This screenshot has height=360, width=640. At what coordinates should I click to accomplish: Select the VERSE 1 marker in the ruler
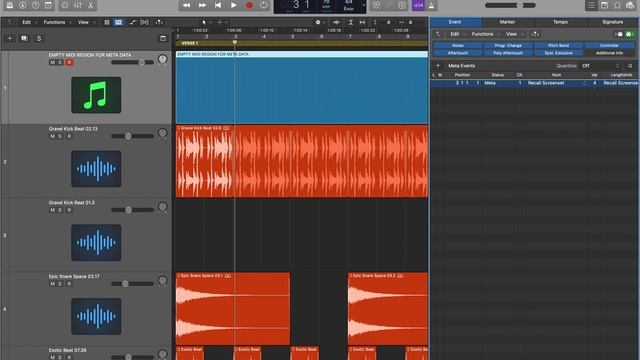pos(190,43)
